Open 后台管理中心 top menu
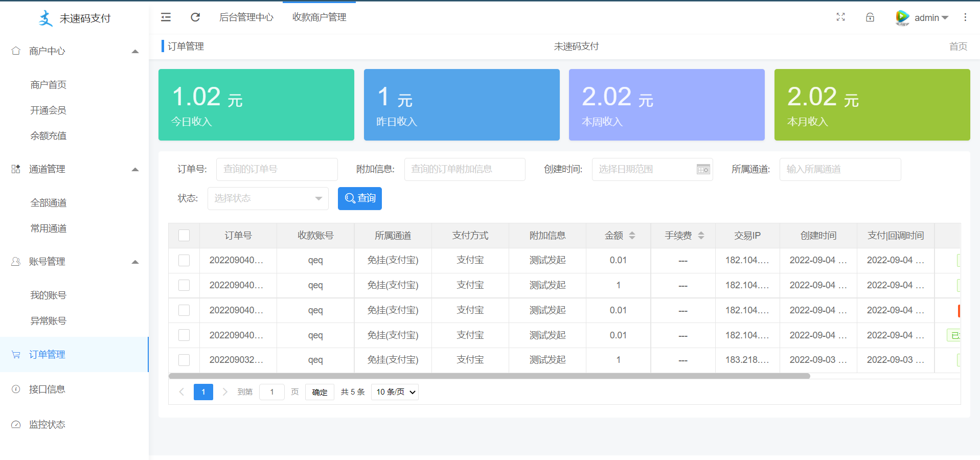 [x=246, y=17]
